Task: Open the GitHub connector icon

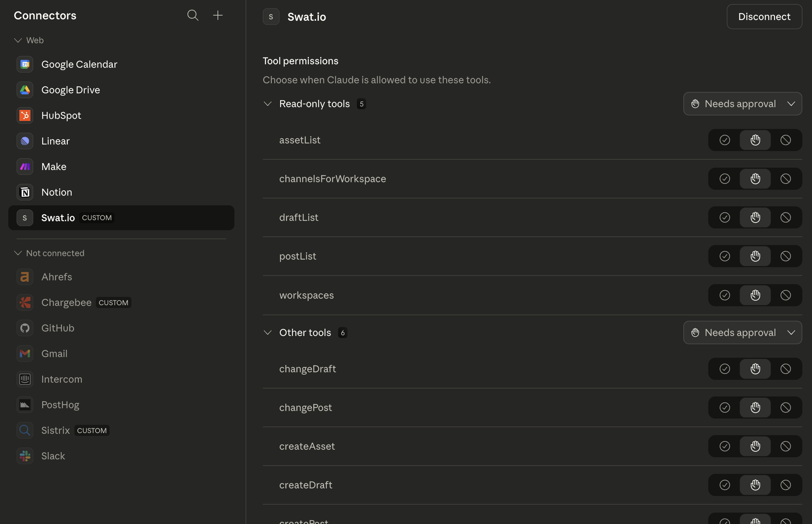Action: click(25, 328)
